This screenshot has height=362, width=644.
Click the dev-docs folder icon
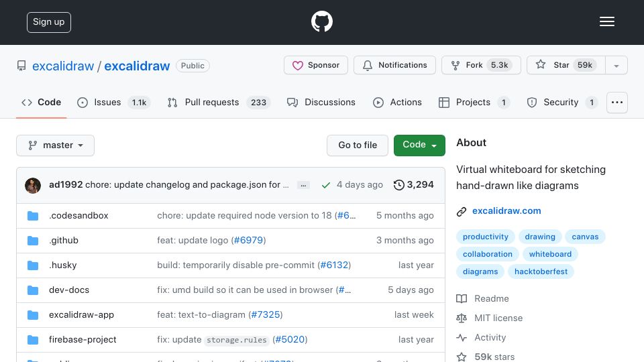[x=33, y=290]
